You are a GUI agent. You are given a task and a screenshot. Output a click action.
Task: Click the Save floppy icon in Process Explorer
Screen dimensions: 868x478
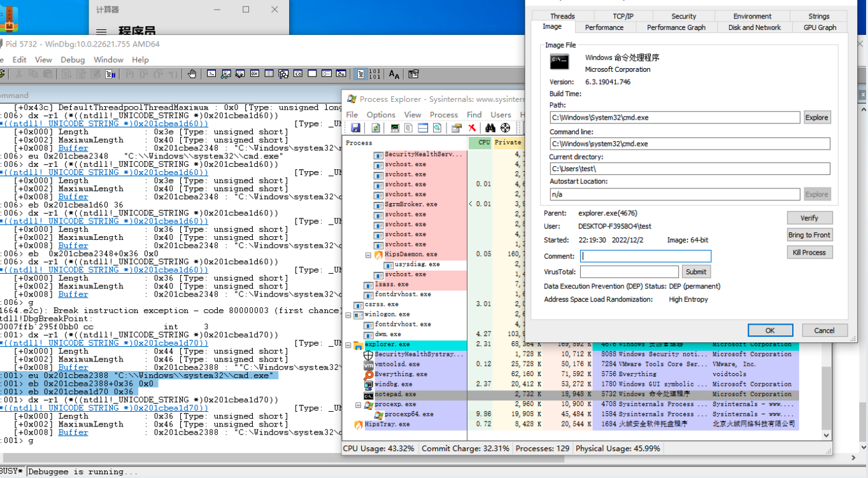click(x=355, y=128)
